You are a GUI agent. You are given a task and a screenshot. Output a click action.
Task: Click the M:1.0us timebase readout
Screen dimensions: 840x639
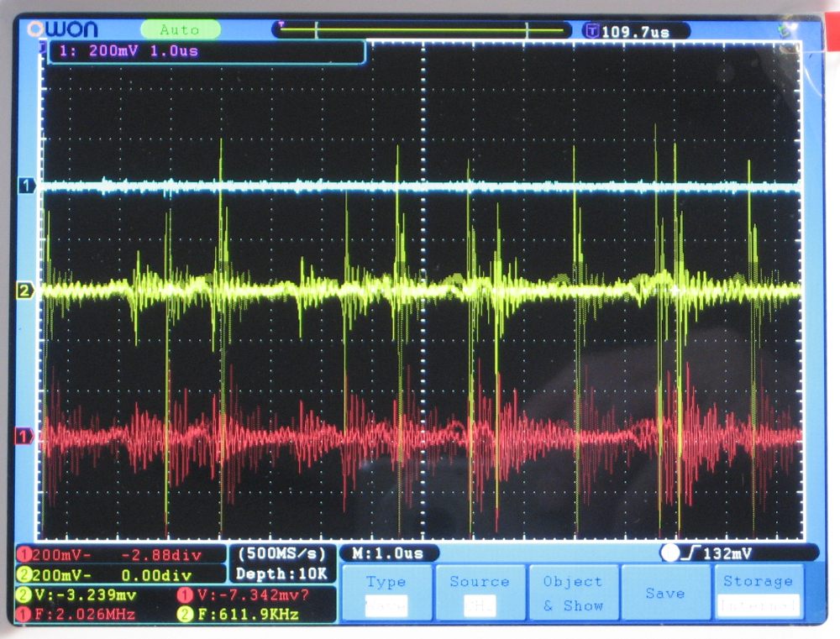click(x=388, y=553)
